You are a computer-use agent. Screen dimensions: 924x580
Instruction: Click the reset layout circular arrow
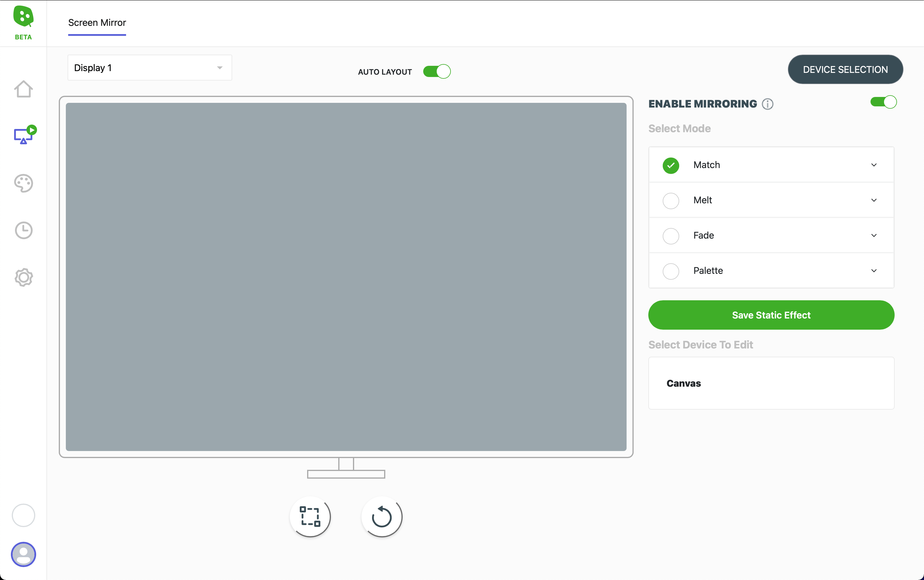tap(381, 516)
